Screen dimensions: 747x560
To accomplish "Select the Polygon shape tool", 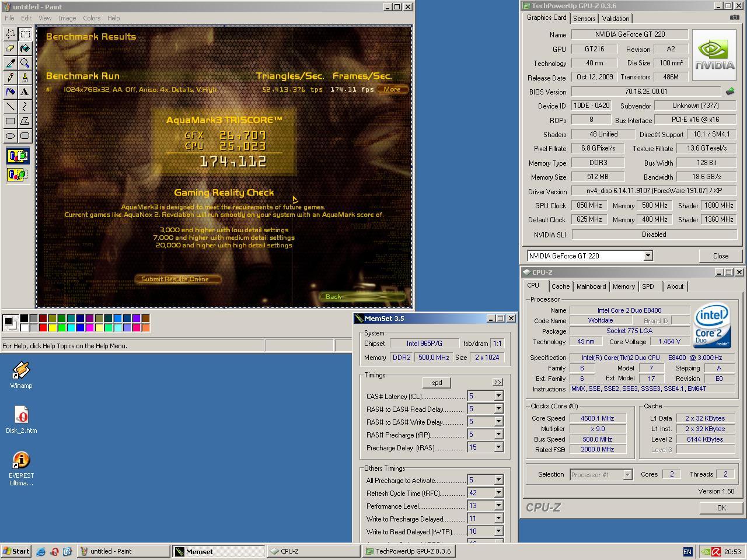I will click(25, 121).
